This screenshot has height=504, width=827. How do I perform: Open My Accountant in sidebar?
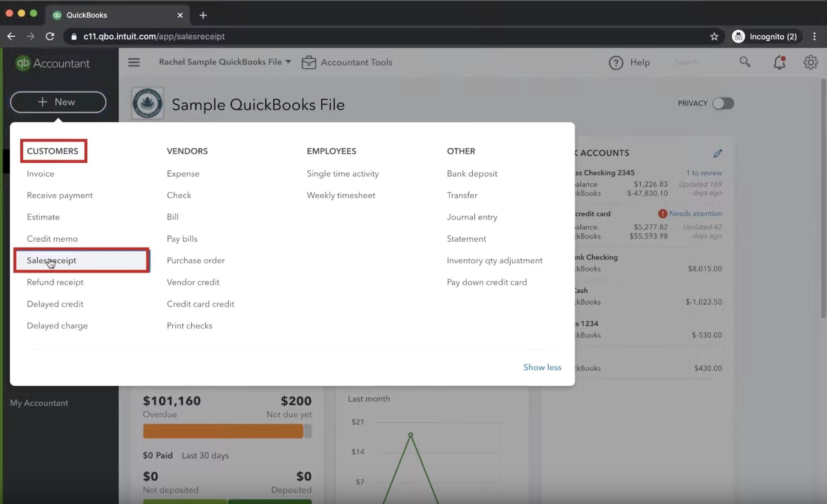(x=39, y=403)
